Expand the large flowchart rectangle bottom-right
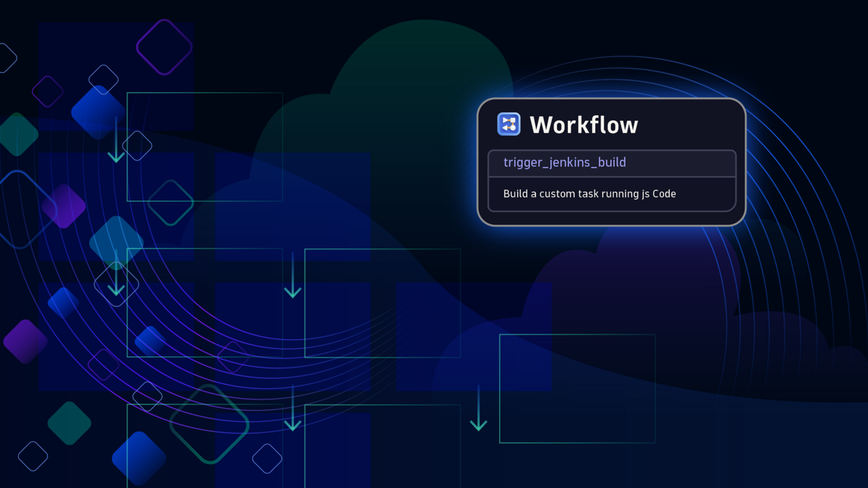The height and width of the screenshot is (488, 868). (x=577, y=389)
